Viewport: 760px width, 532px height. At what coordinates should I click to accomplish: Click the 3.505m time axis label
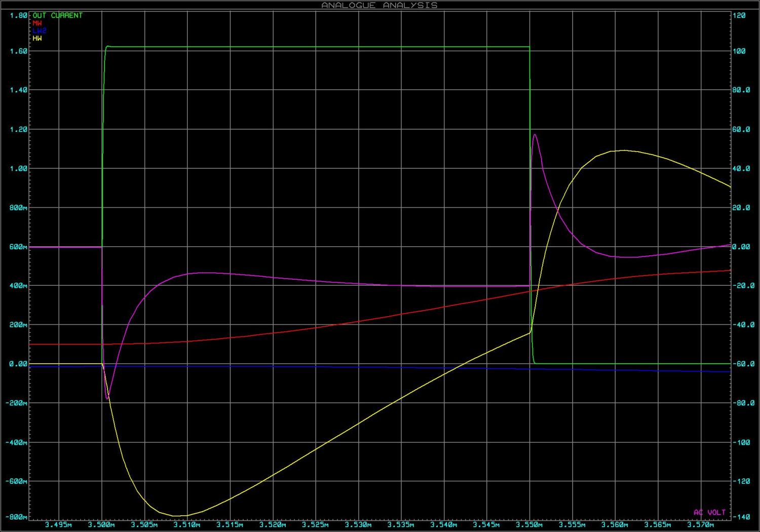coord(144,525)
